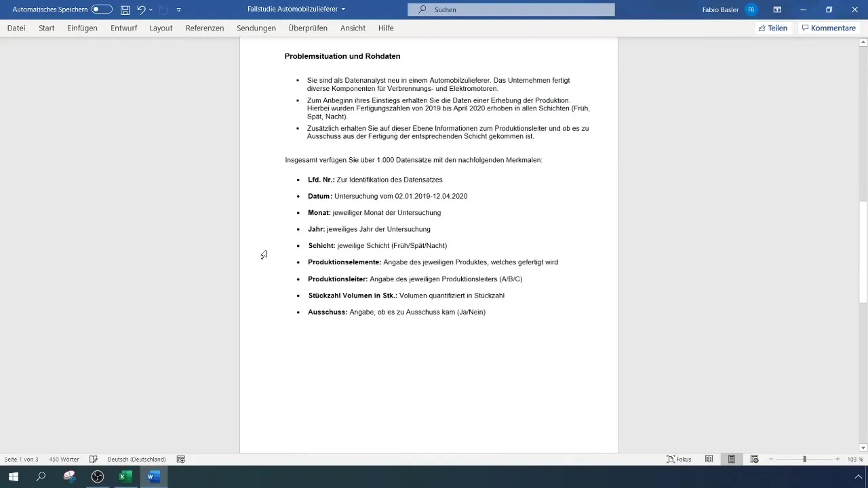The height and width of the screenshot is (488, 868).
Task: Open Excel from the taskbar
Action: (125, 476)
